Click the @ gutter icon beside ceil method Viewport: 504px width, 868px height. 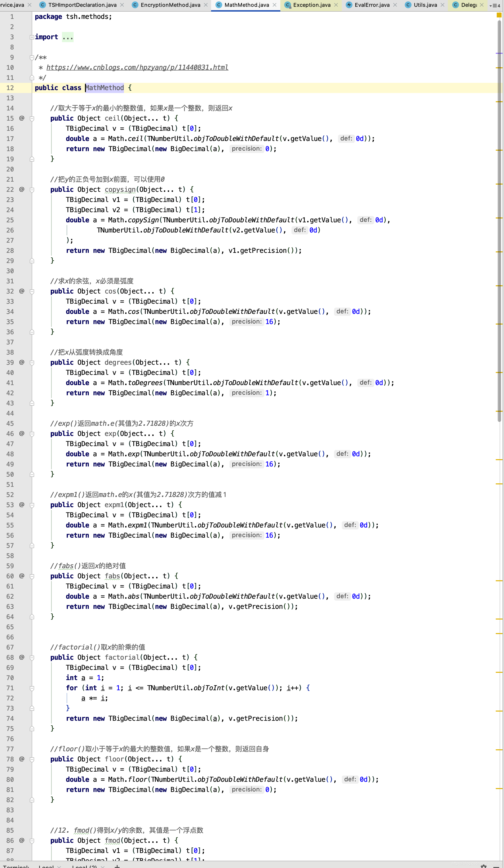pos(22,118)
